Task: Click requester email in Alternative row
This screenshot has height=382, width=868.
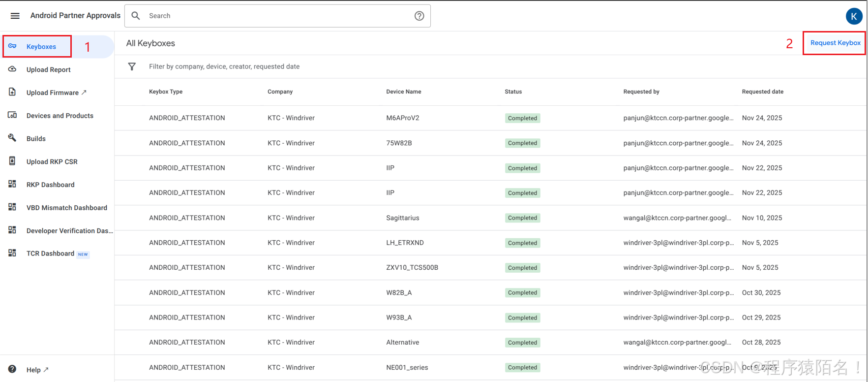Action: click(677, 343)
